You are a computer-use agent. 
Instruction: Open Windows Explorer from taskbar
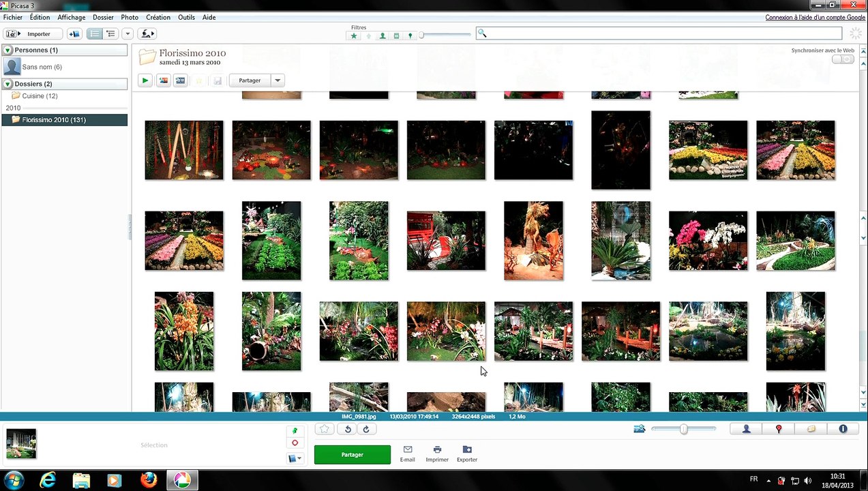pos(81,480)
